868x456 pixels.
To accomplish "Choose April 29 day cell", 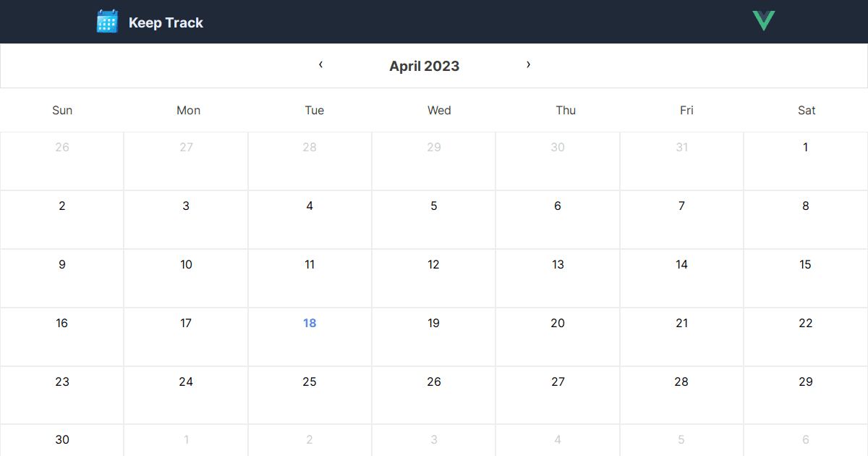I will (806, 395).
